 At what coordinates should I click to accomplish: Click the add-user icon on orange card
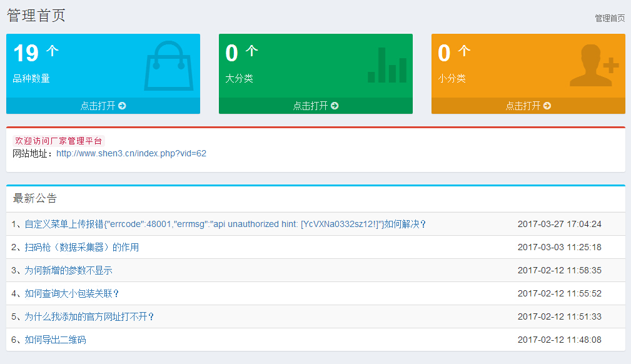point(594,65)
